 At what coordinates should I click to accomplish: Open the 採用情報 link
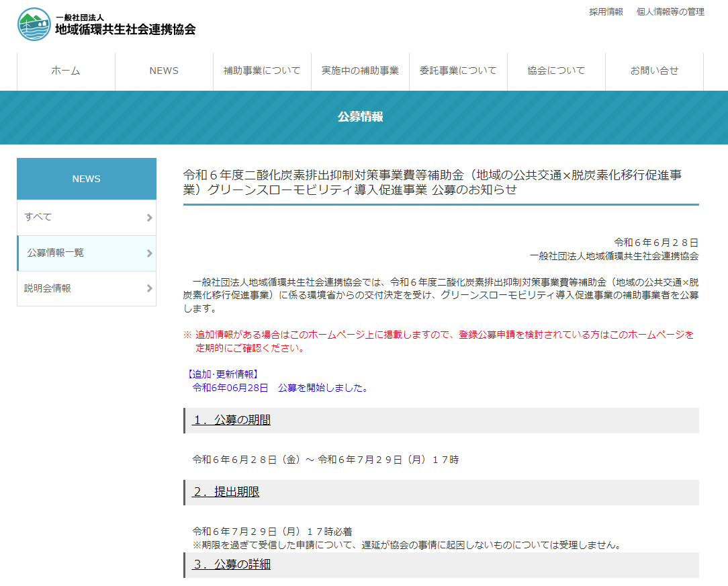(606, 11)
